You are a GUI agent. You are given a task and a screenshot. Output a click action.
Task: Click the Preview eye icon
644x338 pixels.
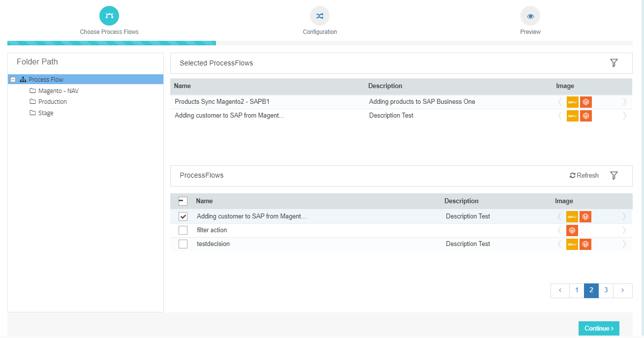point(530,16)
